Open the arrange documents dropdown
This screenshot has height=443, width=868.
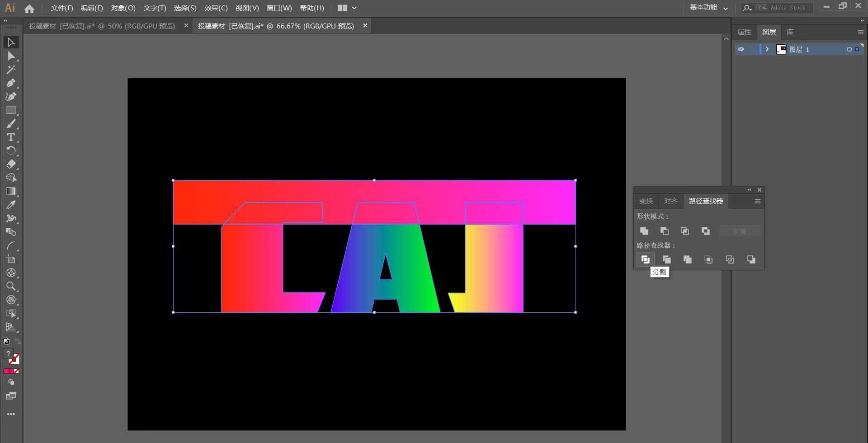click(347, 8)
